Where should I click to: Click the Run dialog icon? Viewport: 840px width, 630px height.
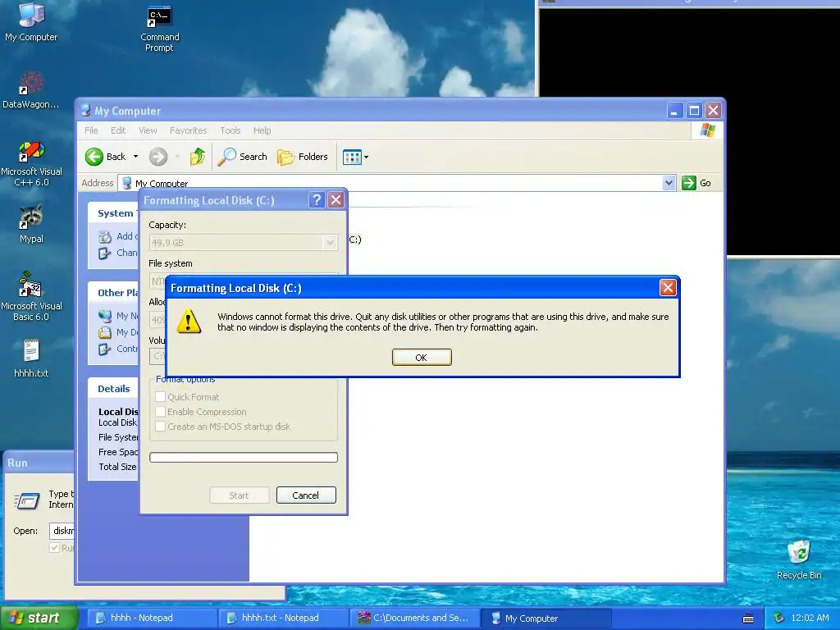(x=27, y=501)
